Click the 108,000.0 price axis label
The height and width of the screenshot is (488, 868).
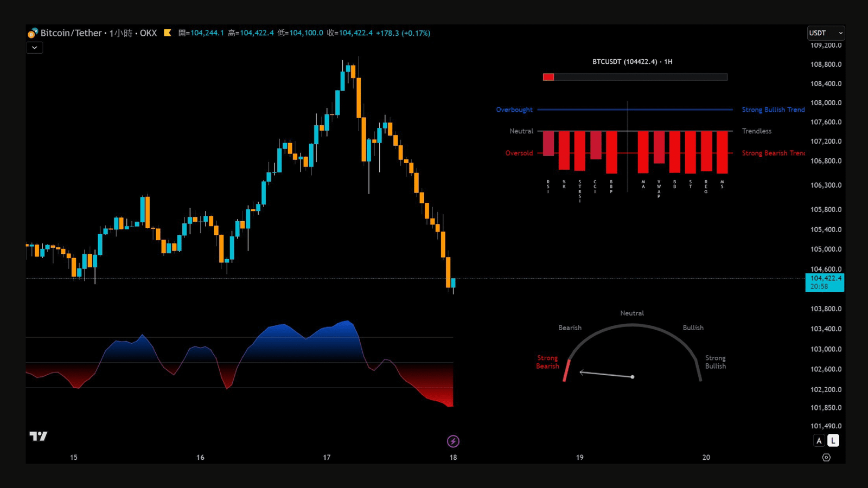[x=826, y=103]
